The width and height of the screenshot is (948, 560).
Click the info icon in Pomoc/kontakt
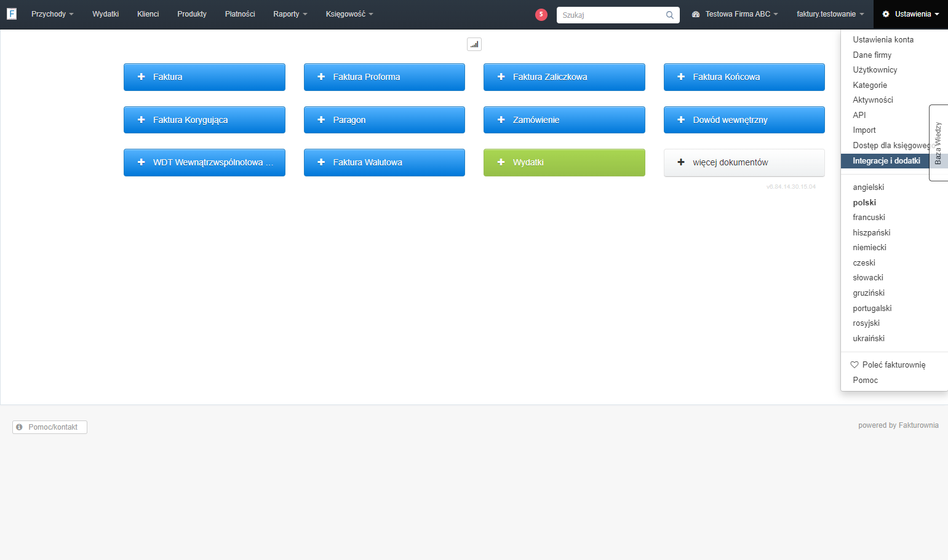click(x=20, y=427)
